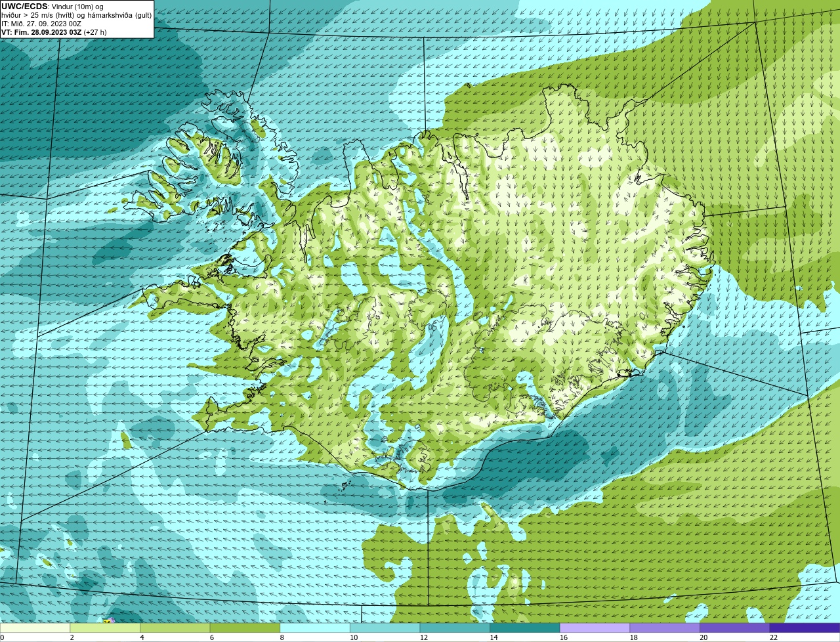
Task: Select the 18–20 m/s medium purple legend swatch
Action: point(665,628)
